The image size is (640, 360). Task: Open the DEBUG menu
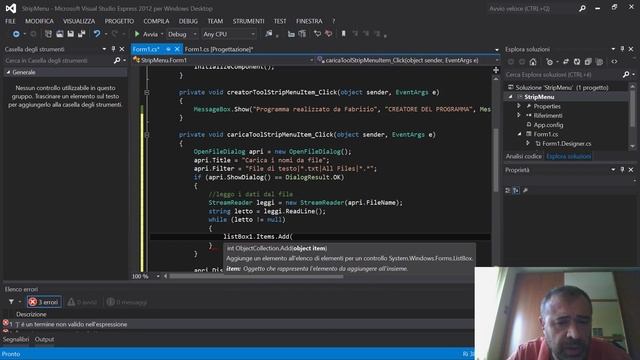click(188, 21)
